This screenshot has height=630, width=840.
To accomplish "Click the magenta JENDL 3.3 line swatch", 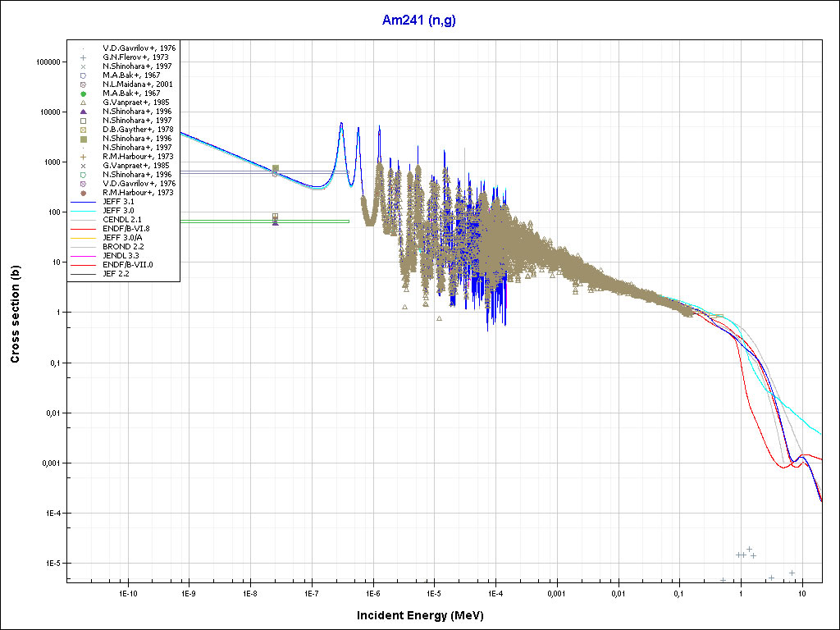I will coord(83,255).
